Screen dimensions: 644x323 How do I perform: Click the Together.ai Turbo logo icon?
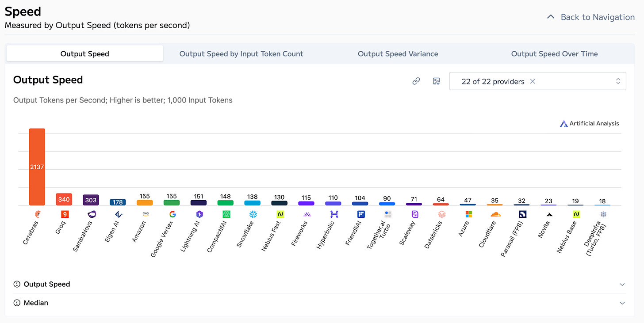[x=388, y=214]
